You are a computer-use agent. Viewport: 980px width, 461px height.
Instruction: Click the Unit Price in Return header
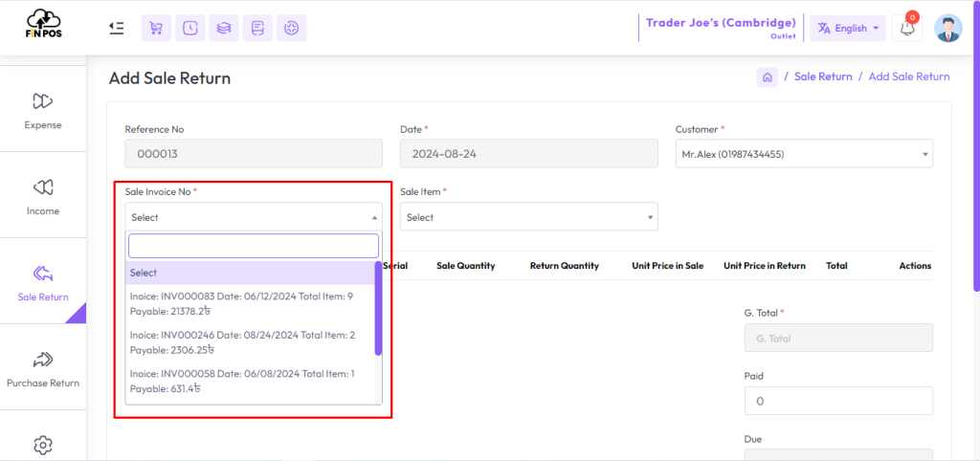765,266
